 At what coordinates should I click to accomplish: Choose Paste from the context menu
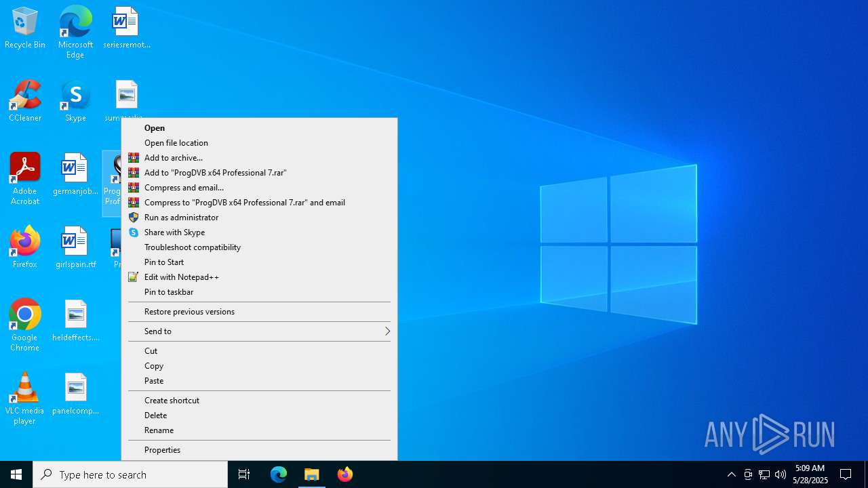coord(259,381)
